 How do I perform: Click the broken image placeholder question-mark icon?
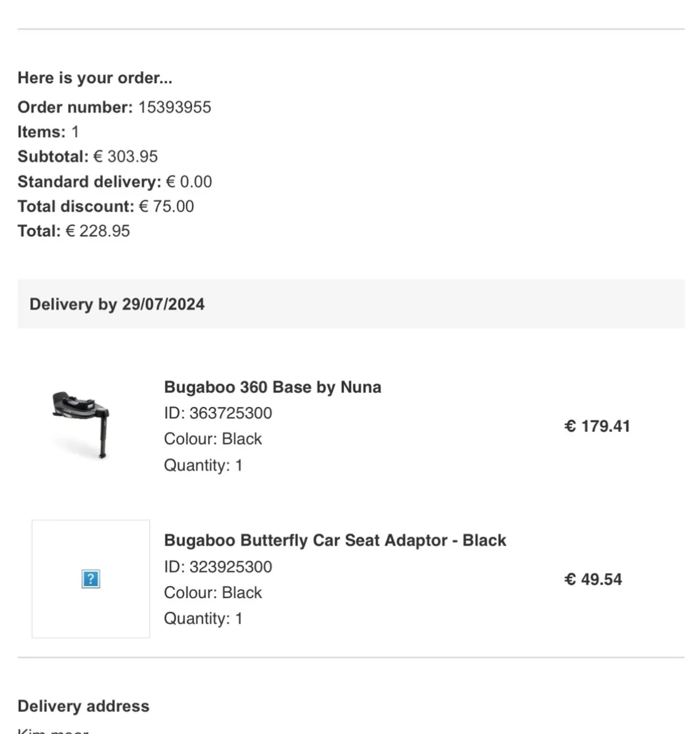(90, 579)
